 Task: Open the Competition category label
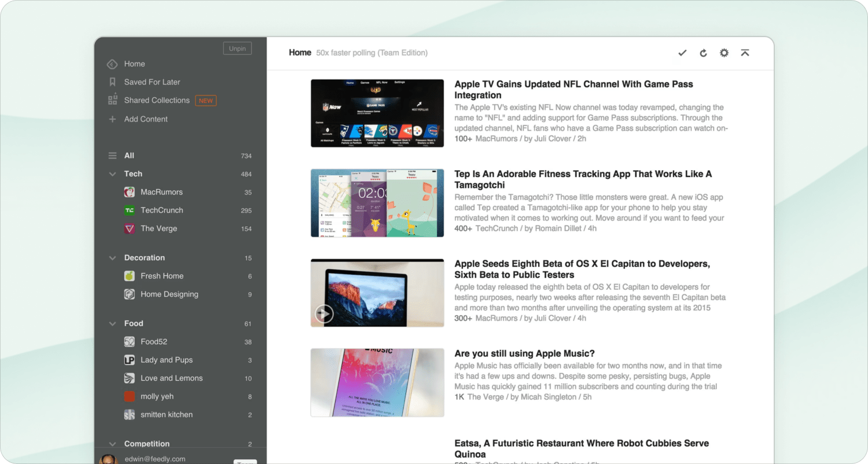tap(147, 444)
